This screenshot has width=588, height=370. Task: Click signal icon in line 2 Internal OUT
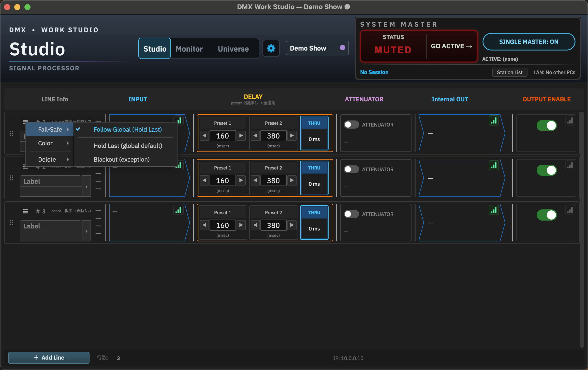click(494, 165)
